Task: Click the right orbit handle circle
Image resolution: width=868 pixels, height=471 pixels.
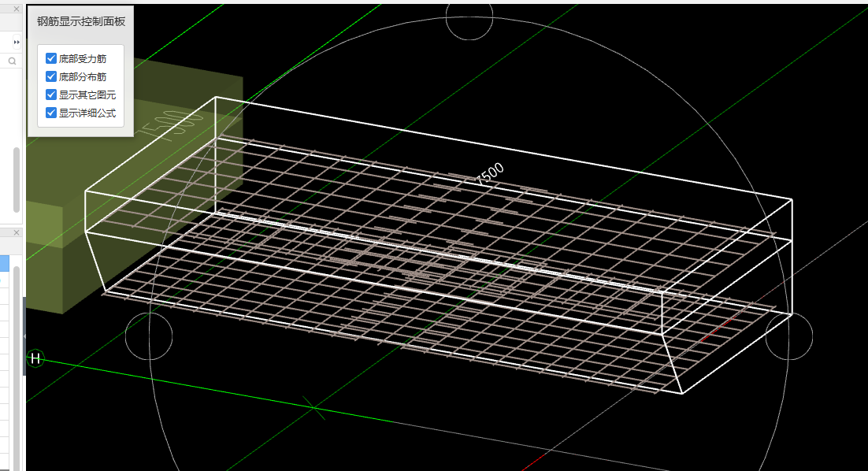Action: pos(788,336)
